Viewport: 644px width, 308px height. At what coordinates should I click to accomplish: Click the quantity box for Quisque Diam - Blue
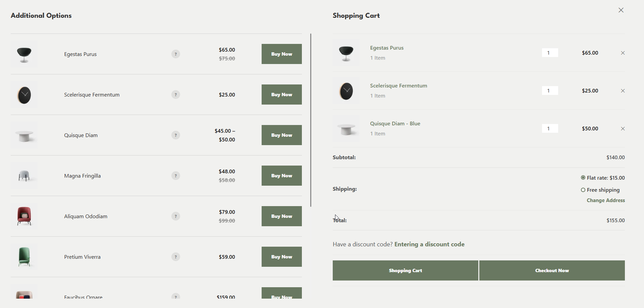pos(550,128)
